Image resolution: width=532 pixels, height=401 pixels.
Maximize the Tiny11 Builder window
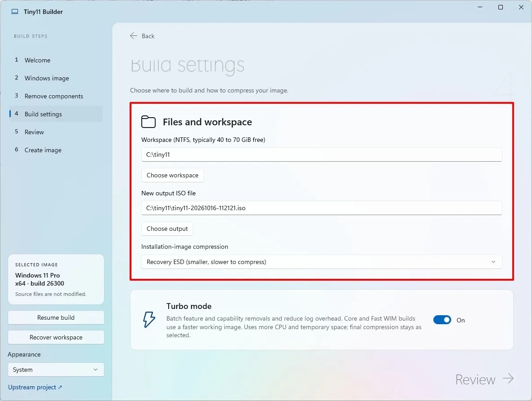coord(501,7)
